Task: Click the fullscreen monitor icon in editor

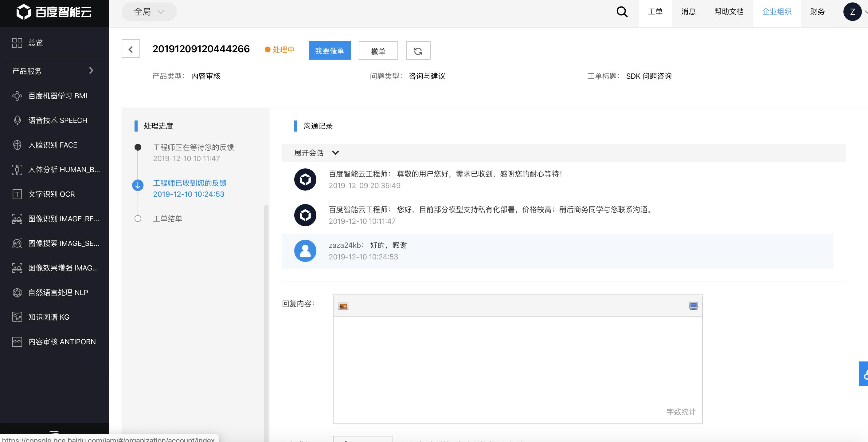Action: coord(693,306)
